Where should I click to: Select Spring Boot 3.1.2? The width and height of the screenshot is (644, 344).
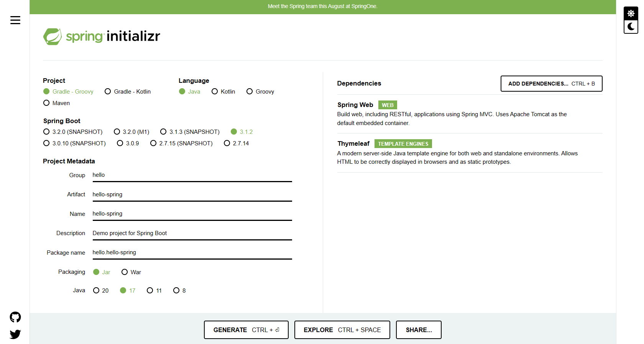point(242,132)
